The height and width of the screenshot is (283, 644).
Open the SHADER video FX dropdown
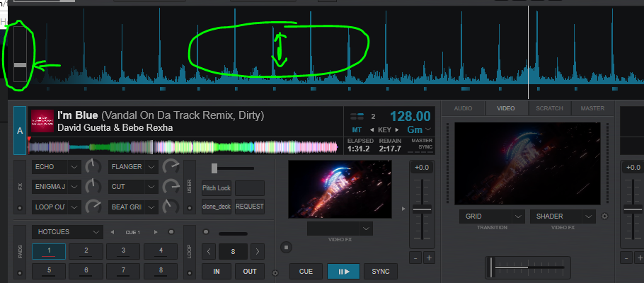[563, 216]
